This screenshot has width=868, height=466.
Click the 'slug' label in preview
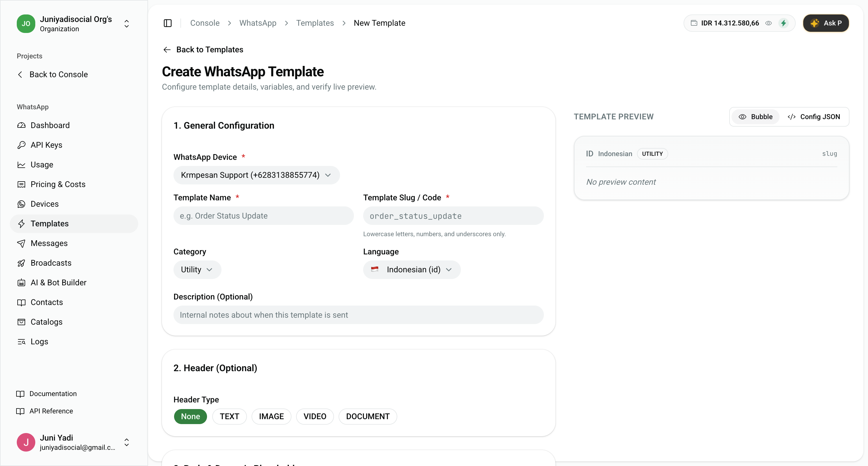[x=829, y=154]
